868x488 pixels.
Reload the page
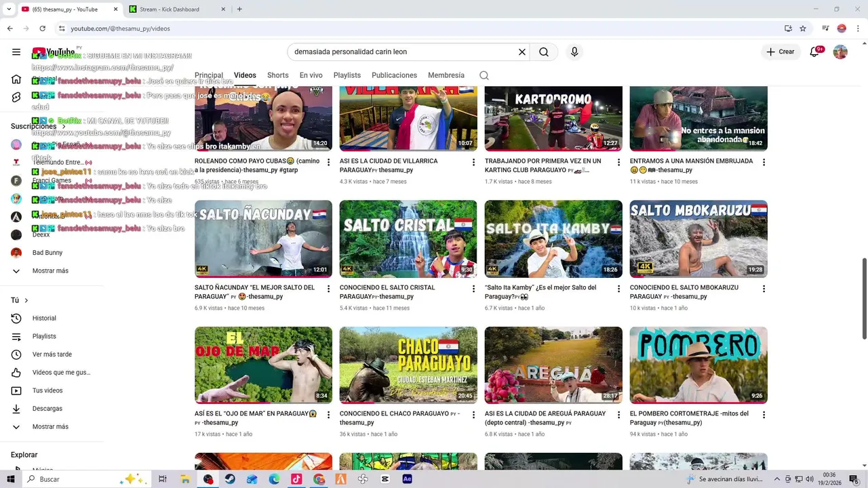42,28
